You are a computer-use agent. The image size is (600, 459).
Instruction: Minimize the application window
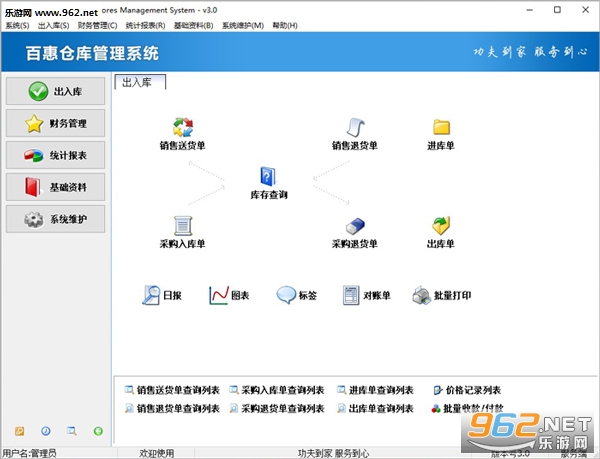pyautogui.click(x=530, y=10)
